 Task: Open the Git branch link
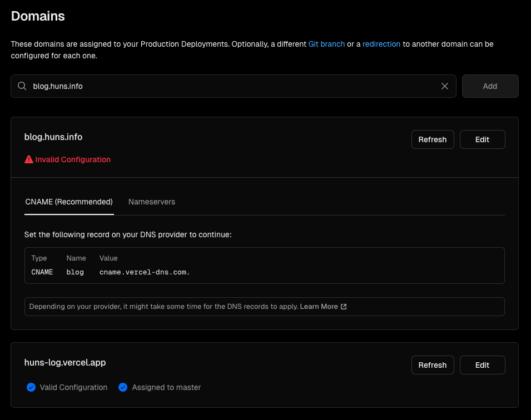point(326,44)
